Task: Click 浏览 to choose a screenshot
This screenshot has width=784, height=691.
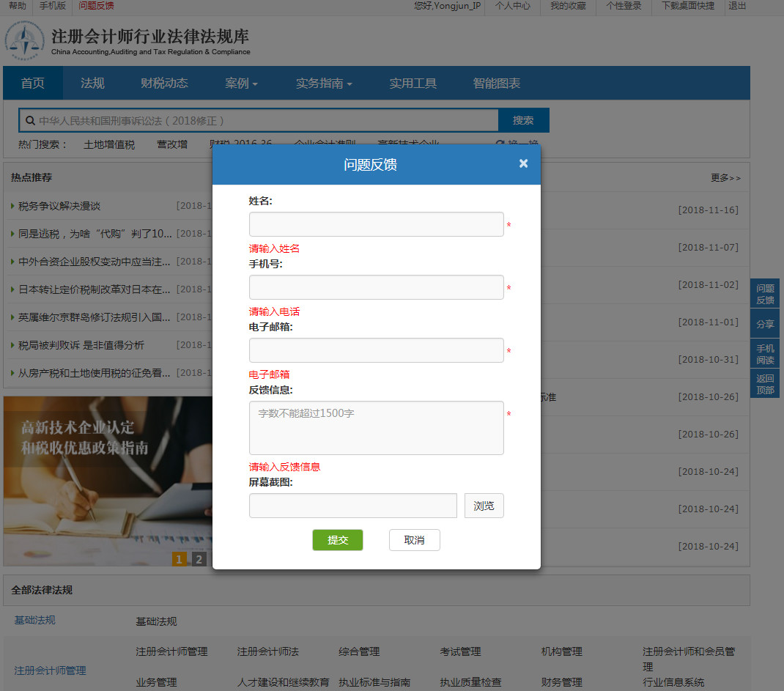Action: tap(484, 506)
